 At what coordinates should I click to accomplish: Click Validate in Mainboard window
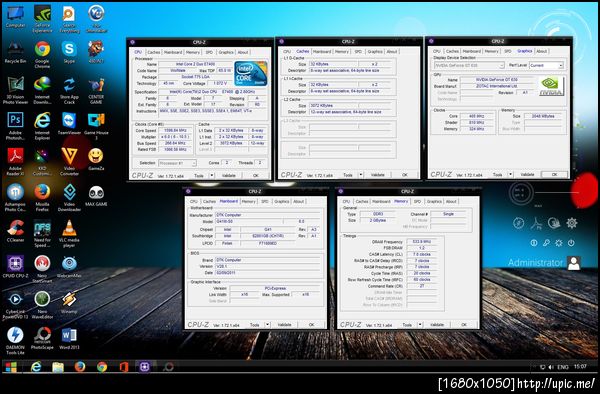pyautogui.click(x=284, y=325)
